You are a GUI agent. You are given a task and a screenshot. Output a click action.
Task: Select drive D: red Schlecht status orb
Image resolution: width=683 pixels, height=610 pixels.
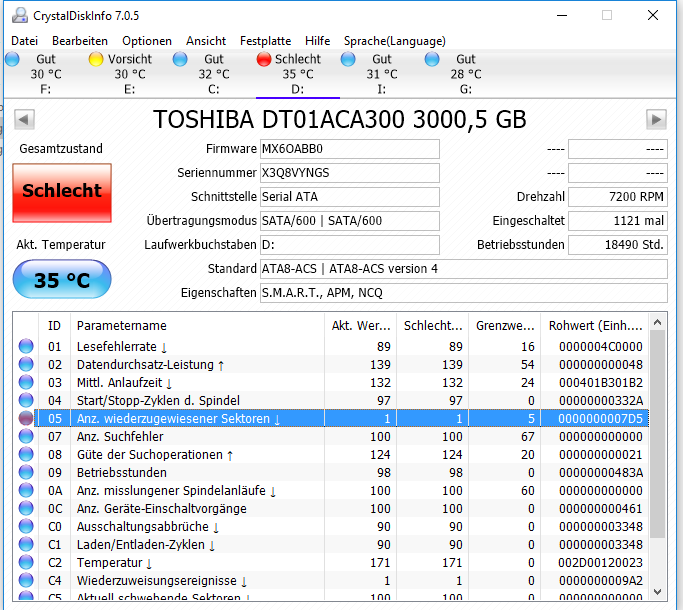click(x=264, y=59)
